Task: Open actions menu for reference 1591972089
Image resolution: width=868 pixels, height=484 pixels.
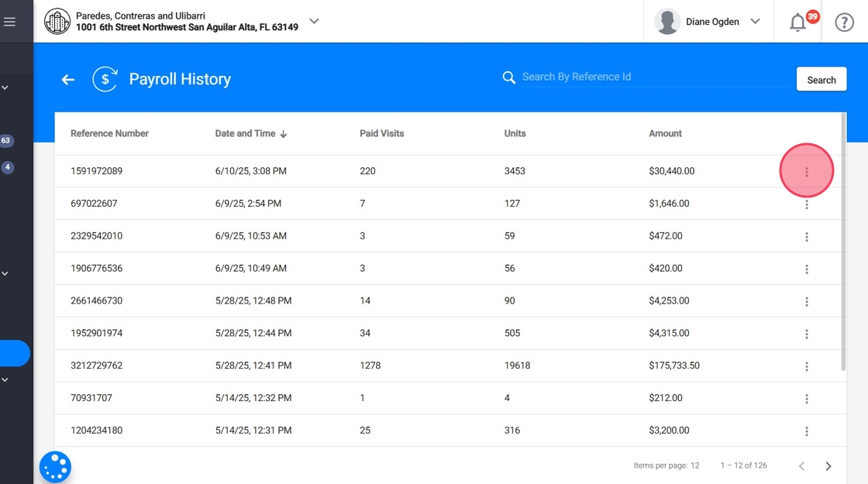Action: click(x=806, y=172)
